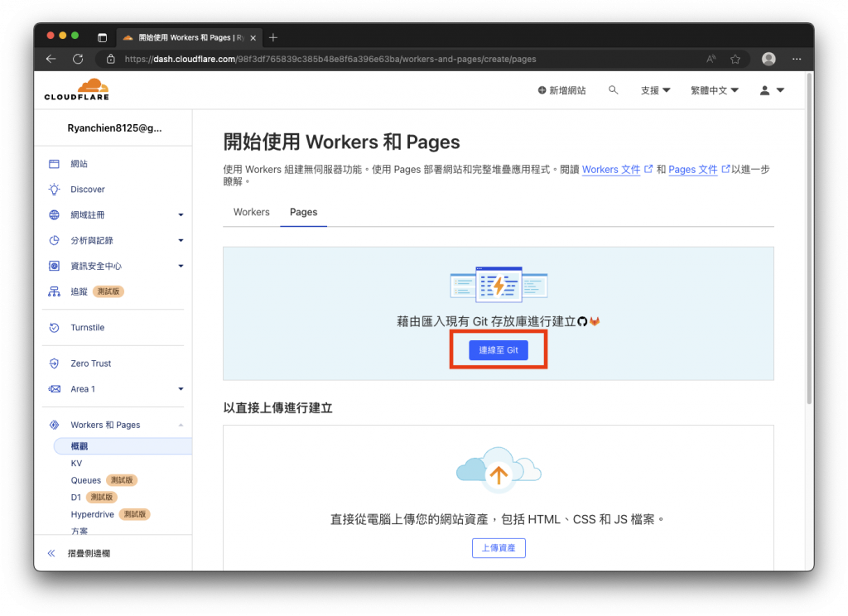The image size is (848, 616).
Task: Open Queues in the sidebar
Action: pyautogui.click(x=85, y=480)
